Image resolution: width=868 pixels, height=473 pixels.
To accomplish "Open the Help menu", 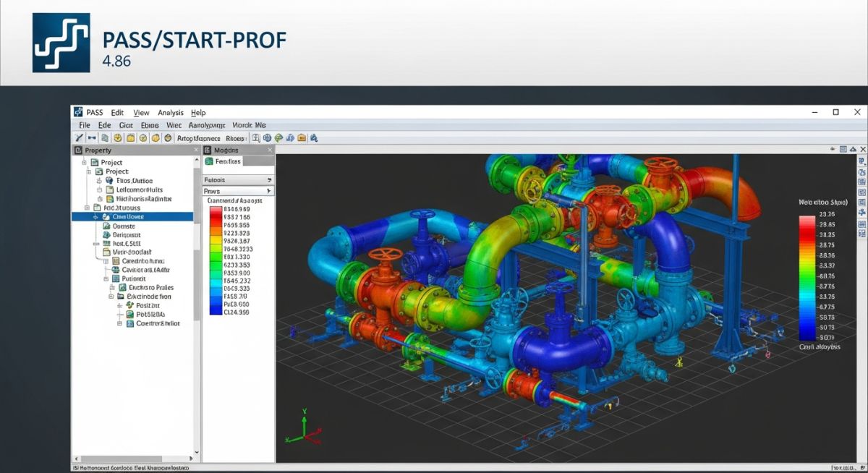I will (198, 113).
